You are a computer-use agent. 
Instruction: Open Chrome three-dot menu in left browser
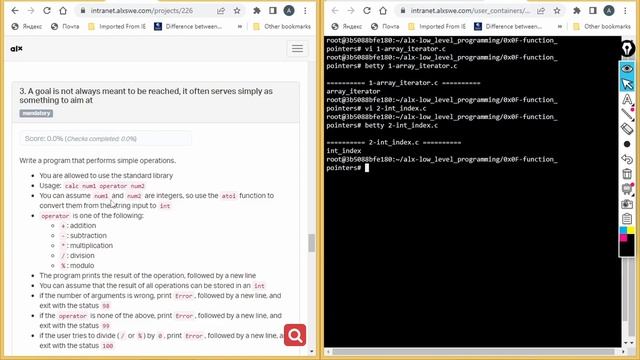pos(305,11)
